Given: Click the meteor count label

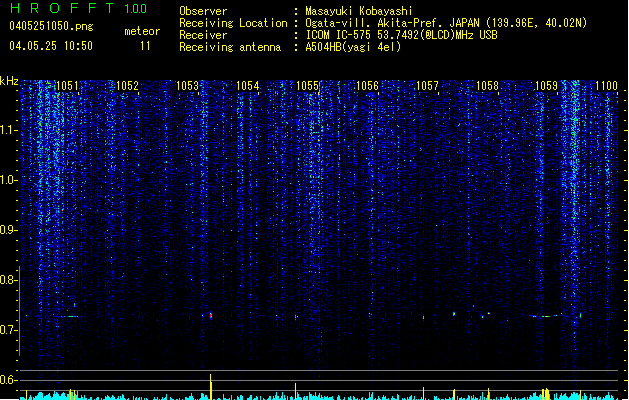Looking at the screenshot, I should [142, 31].
